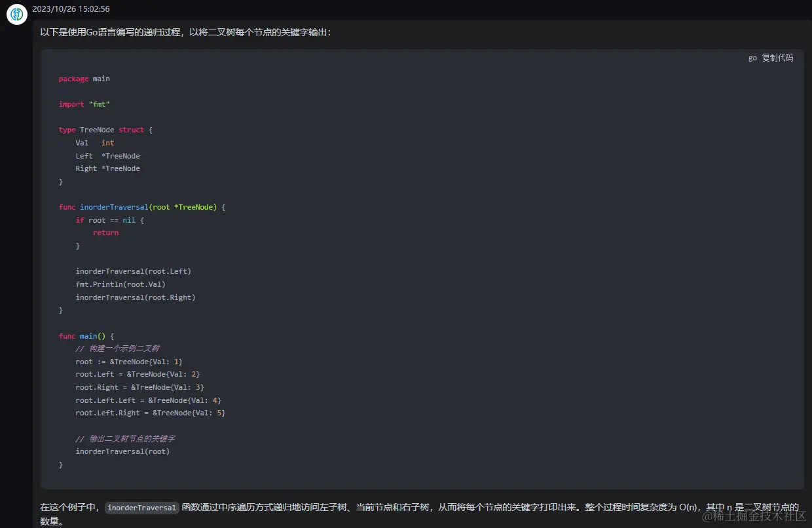Viewport: 812px width, 528px height.
Task: Copy the code with 复制代码 button
Action: [x=777, y=58]
